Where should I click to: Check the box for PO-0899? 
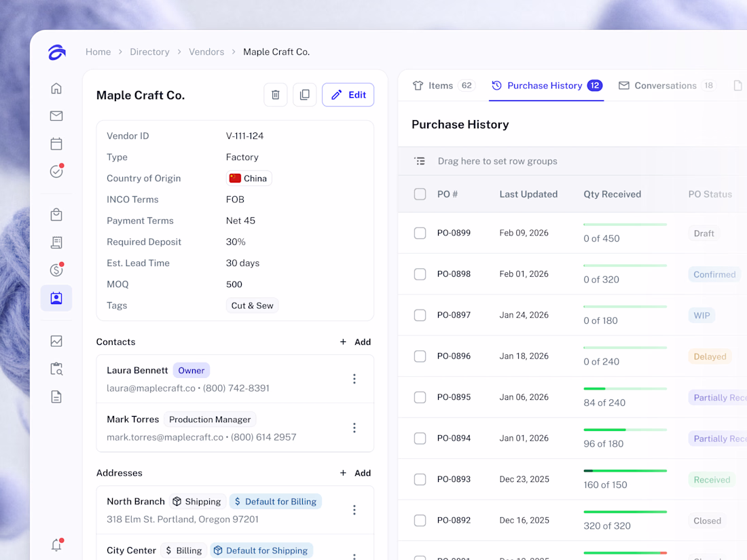(x=420, y=233)
